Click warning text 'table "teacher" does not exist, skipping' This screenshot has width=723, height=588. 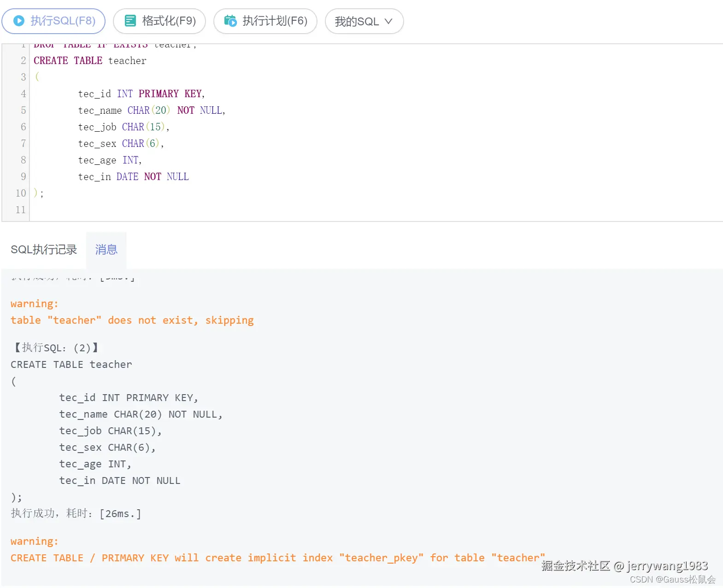(x=132, y=320)
